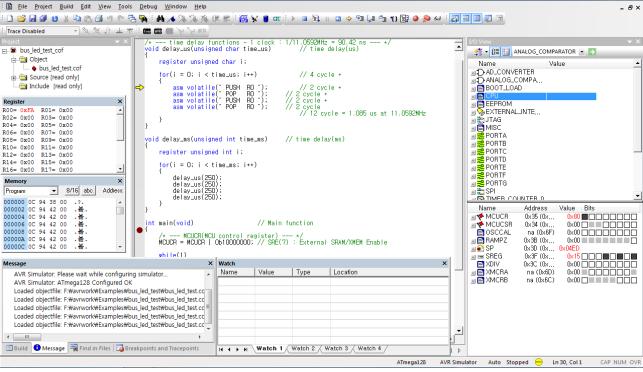Save the file with the floppy icon
The height and width of the screenshot is (372, 643).
(x=32, y=18)
